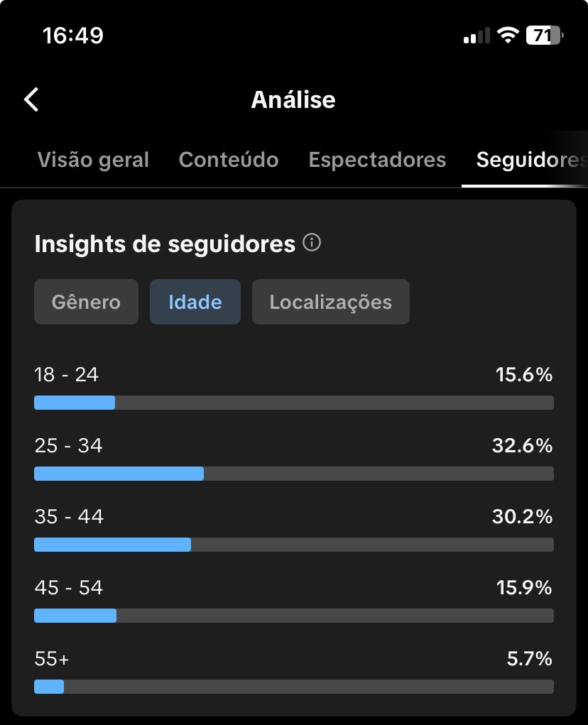
Task: Tap the 32.6% percentage value
Action: [522, 446]
